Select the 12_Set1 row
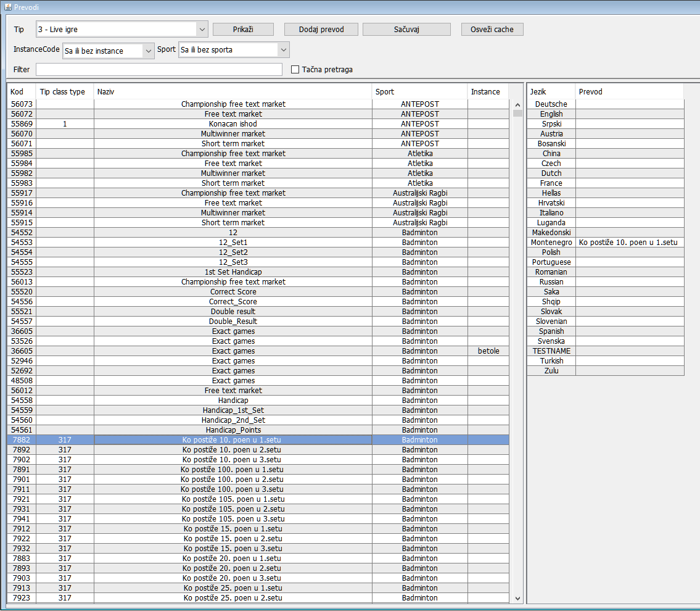The height and width of the screenshot is (611, 700). coord(258,242)
